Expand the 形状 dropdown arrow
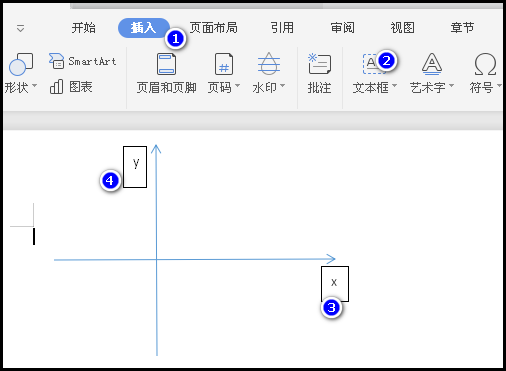The image size is (506, 371). (34, 86)
